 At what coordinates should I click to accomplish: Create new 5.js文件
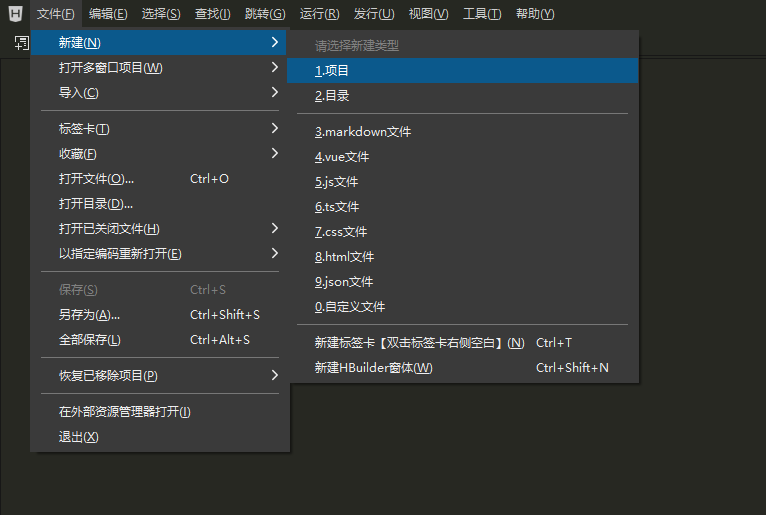[463, 181]
